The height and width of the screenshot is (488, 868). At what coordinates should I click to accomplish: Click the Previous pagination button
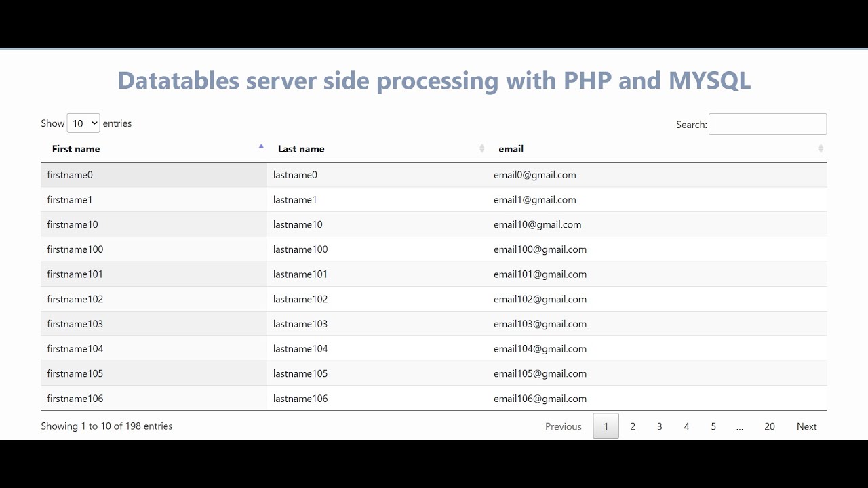(x=564, y=426)
